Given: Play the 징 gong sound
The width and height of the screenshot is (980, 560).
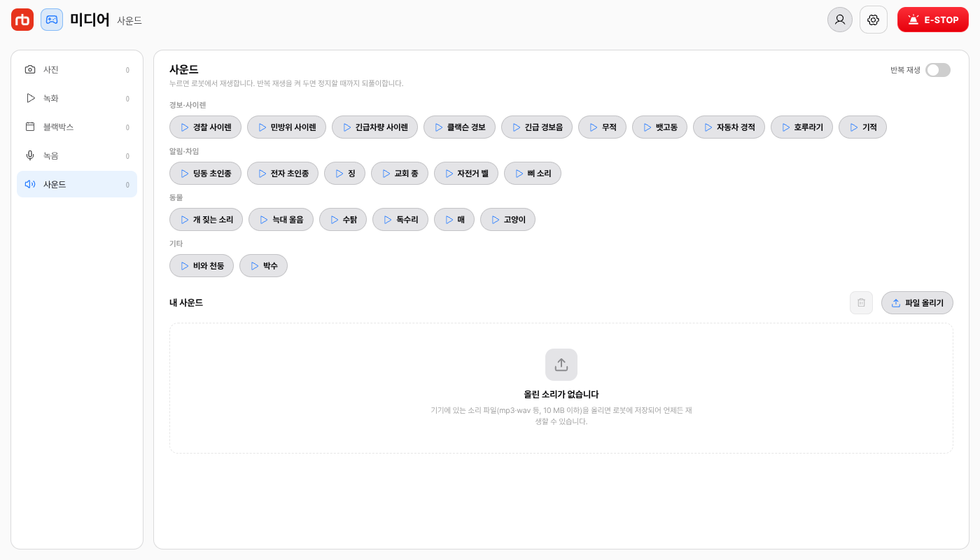Looking at the screenshot, I should pos(344,174).
